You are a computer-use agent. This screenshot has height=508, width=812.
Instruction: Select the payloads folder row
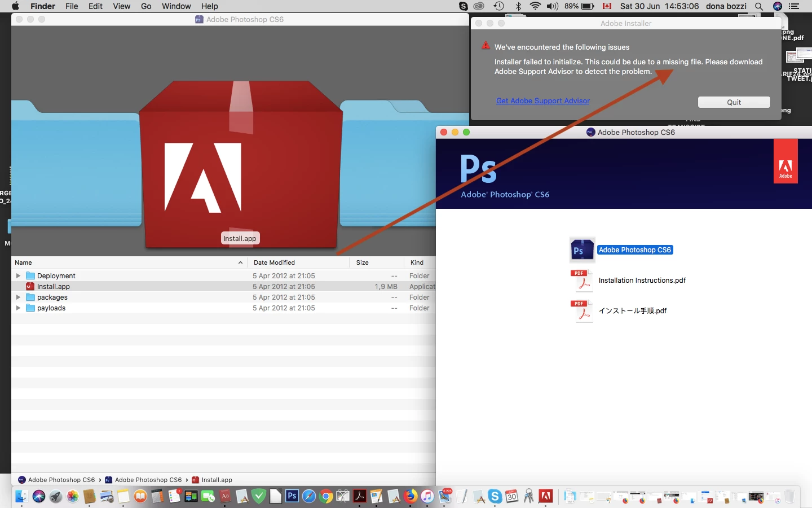223,308
